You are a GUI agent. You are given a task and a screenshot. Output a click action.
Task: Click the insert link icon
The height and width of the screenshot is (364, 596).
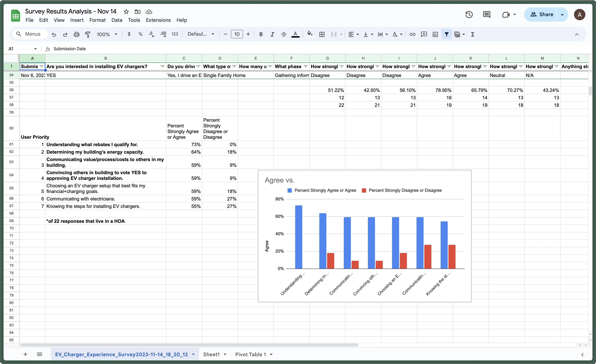(x=412, y=34)
